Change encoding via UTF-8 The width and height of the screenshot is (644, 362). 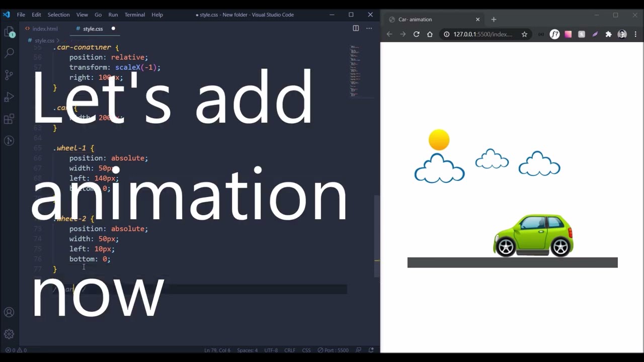tap(271, 350)
